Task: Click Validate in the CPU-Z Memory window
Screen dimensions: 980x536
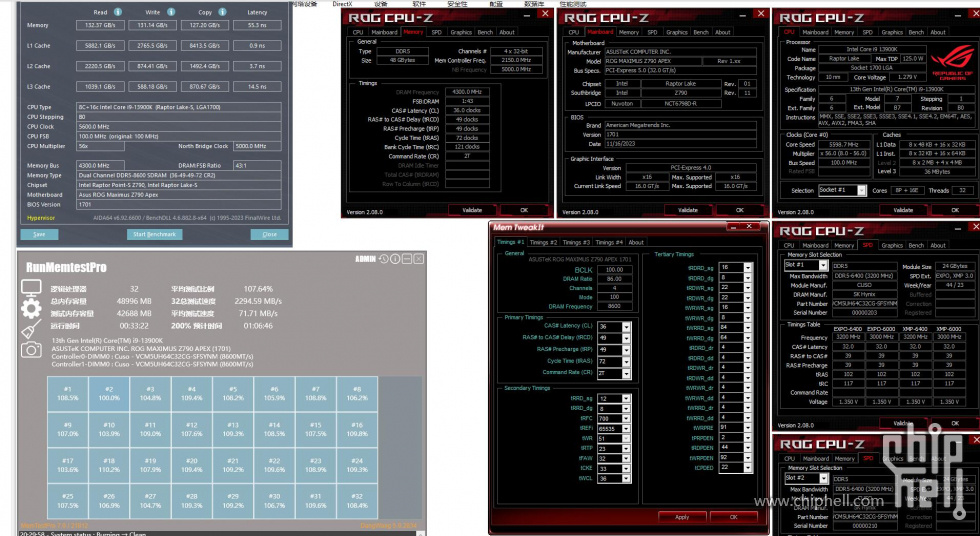Action: click(472, 210)
